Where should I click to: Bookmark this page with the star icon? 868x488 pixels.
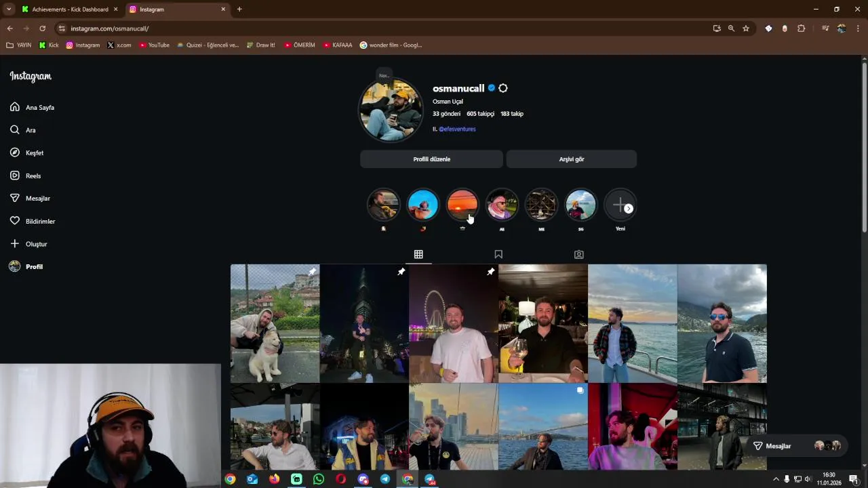[x=746, y=28]
